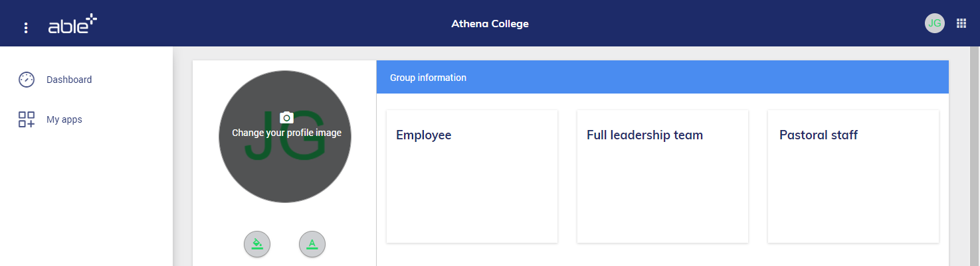Click the camera icon on profile image
The image size is (980, 266).
[286, 117]
